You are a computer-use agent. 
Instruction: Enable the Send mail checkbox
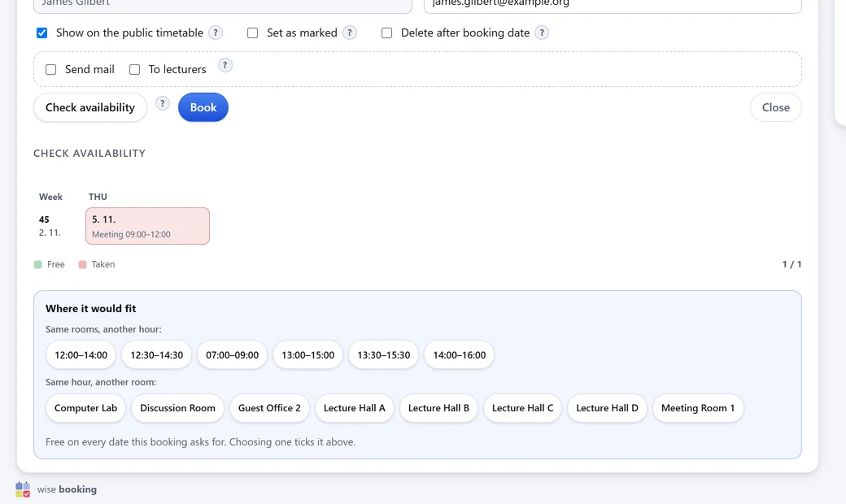click(50, 70)
